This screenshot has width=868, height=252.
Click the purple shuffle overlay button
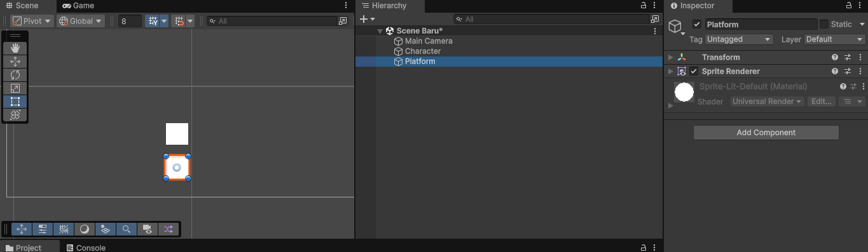(x=169, y=229)
